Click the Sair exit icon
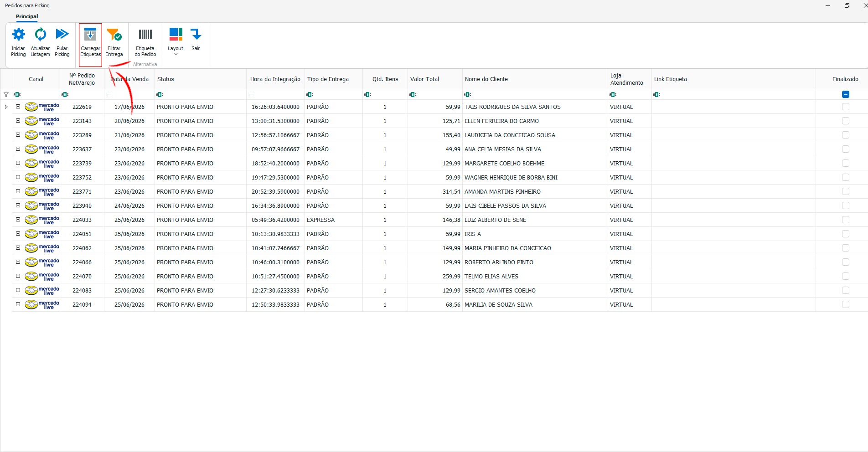Screen dimensions: 868x452 [x=196, y=34]
